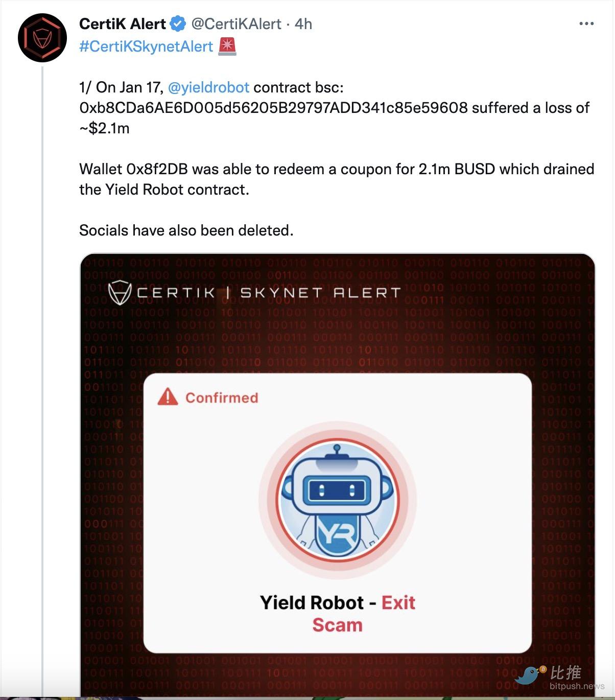Click the red "Confirmed" label

tap(221, 398)
